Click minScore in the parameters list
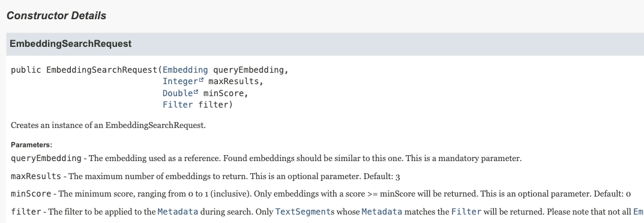Image resolution: width=644 pixels, height=223 pixels. pos(31,194)
